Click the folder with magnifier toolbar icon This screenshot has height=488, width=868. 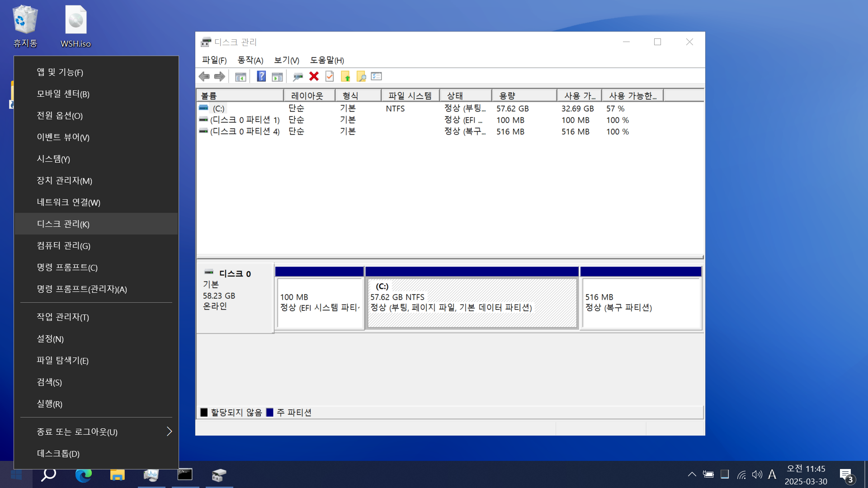click(361, 76)
